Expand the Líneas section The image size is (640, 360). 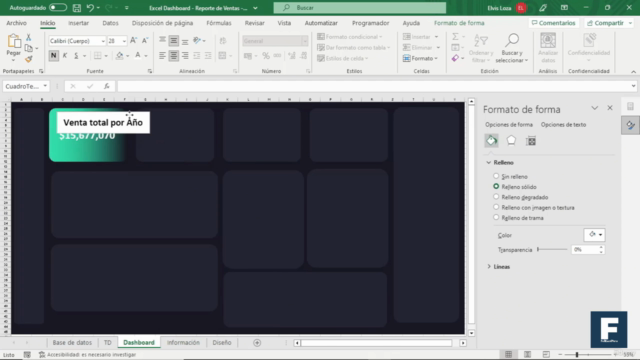(x=489, y=267)
